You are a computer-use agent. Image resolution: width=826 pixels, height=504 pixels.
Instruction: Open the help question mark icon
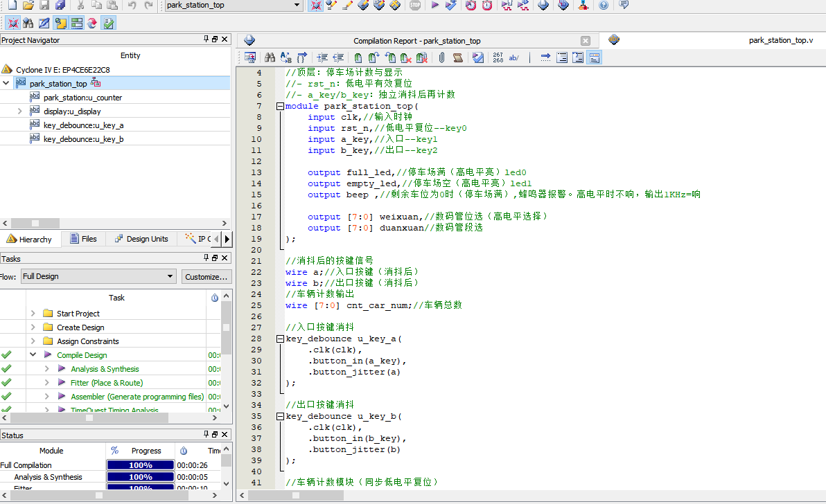click(x=604, y=6)
